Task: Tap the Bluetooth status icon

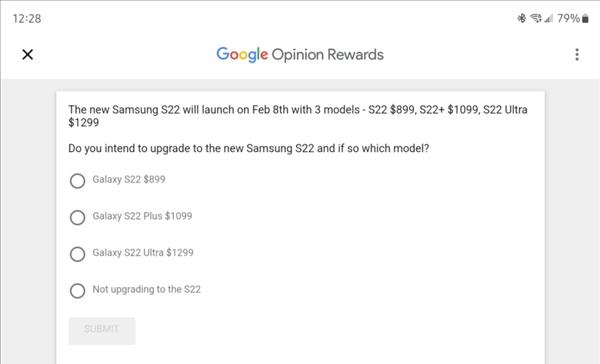Action: (x=522, y=18)
